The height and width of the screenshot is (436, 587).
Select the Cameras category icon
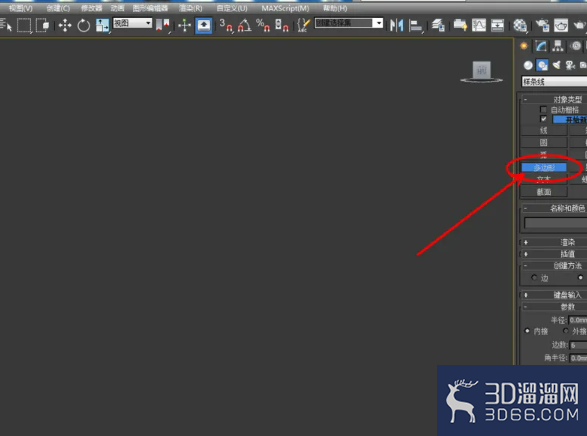570,65
